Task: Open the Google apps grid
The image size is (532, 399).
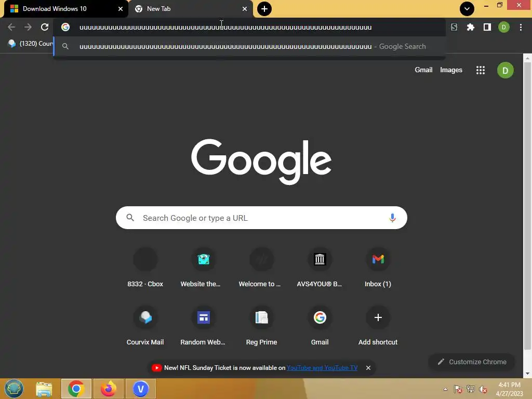Action: click(x=481, y=70)
